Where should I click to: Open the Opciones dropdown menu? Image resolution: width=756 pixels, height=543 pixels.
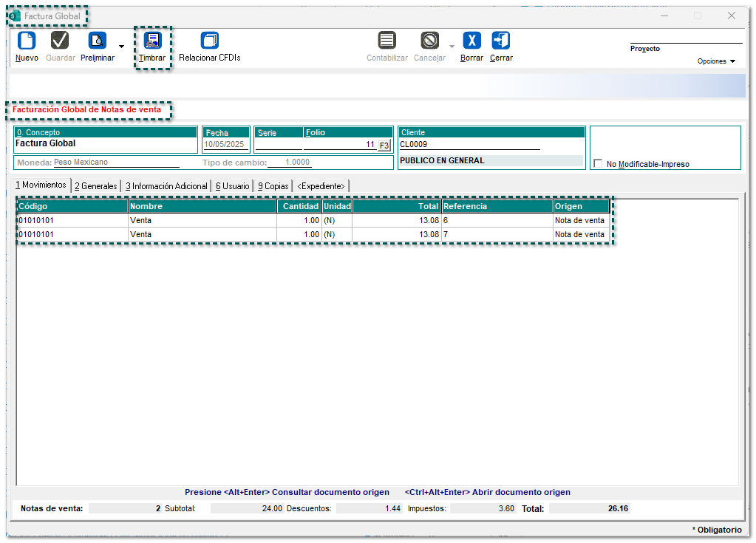716,61
